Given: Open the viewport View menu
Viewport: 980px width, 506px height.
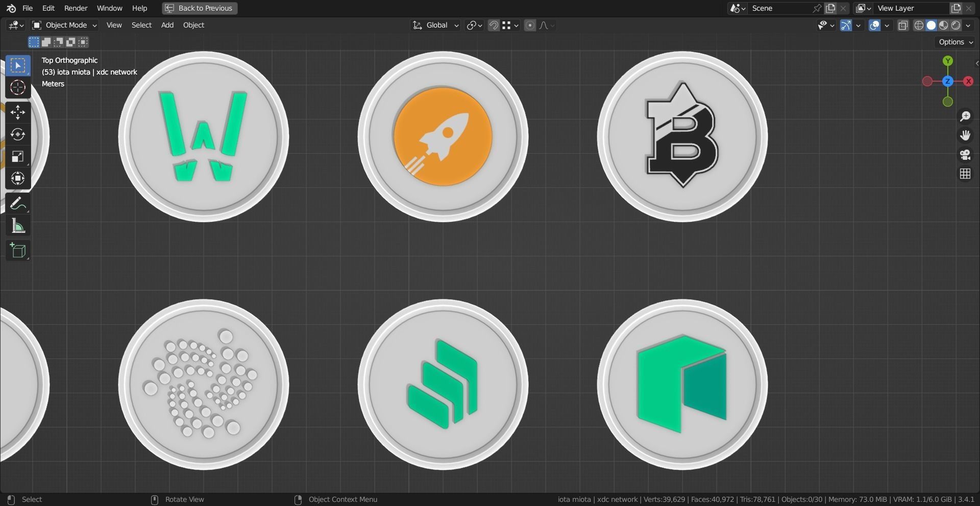Looking at the screenshot, I should point(114,25).
